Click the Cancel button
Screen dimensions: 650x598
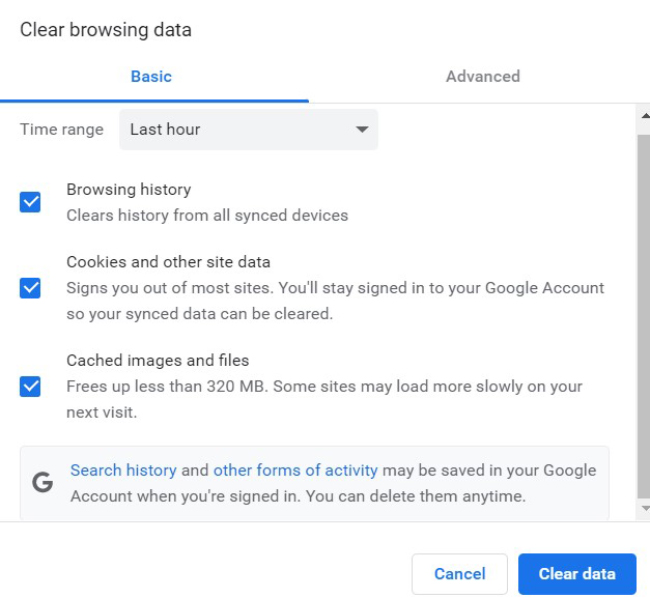tap(459, 574)
